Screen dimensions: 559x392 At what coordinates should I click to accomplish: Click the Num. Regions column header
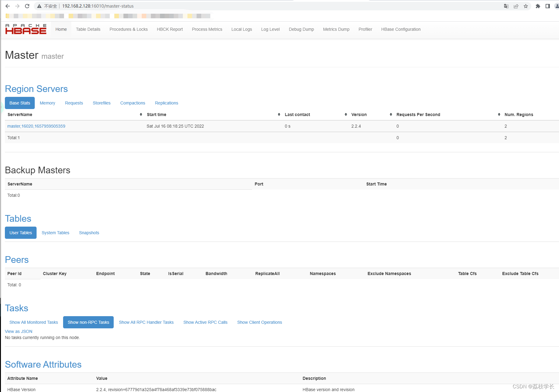tap(519, 115)
